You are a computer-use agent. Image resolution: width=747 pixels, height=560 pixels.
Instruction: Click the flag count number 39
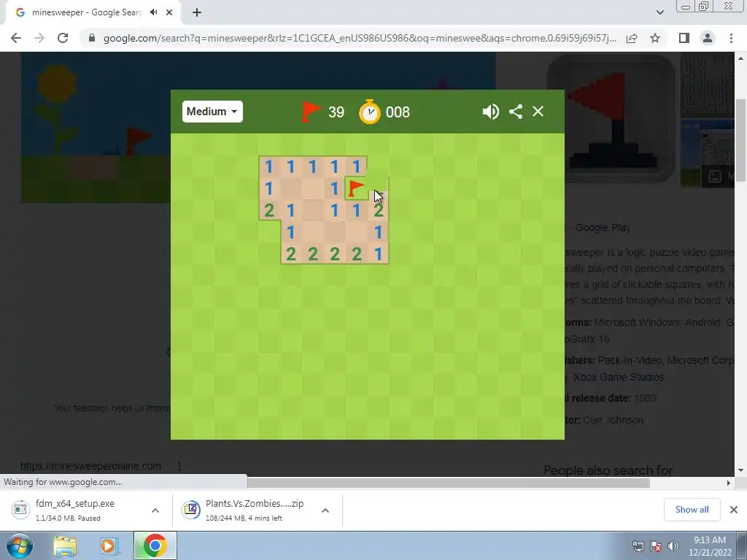(x=336, y=112)
